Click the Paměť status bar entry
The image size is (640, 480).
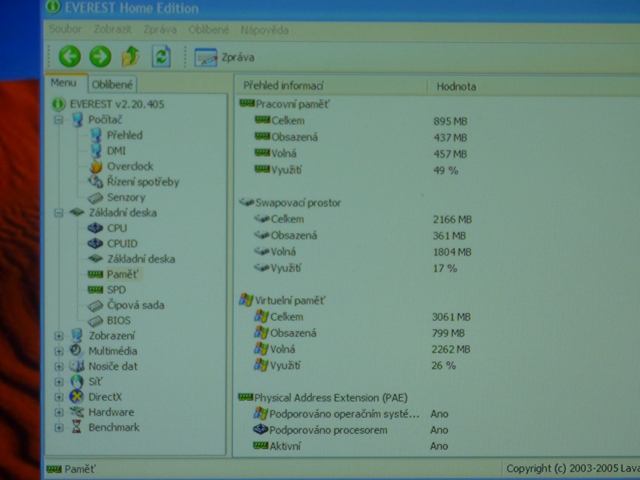tap(71, 469)
